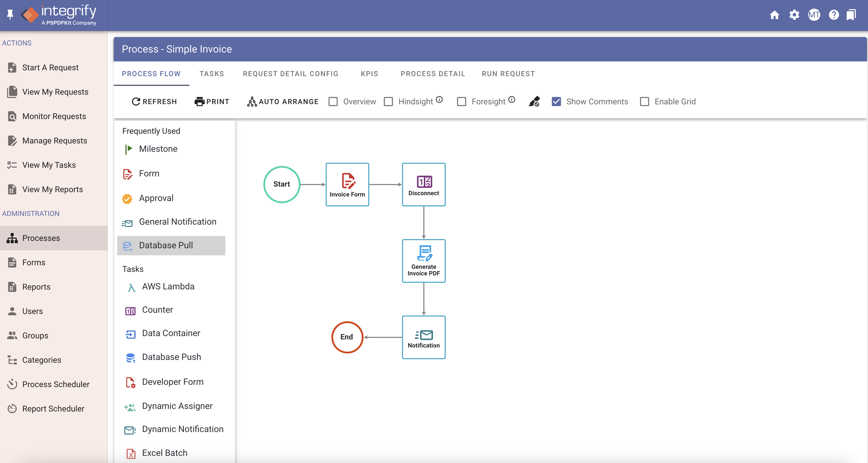This screenshot has height=463, width=868.
Task: Open Groups in Administration sidebar
Action: tap(54, 336)
